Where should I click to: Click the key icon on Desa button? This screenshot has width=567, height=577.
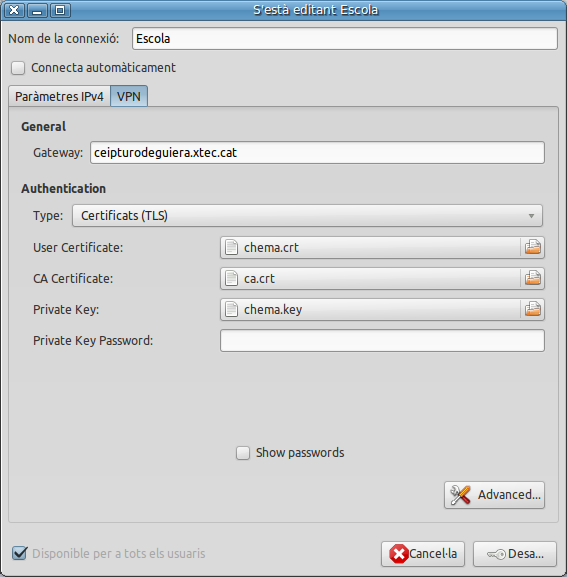point(496,554)
